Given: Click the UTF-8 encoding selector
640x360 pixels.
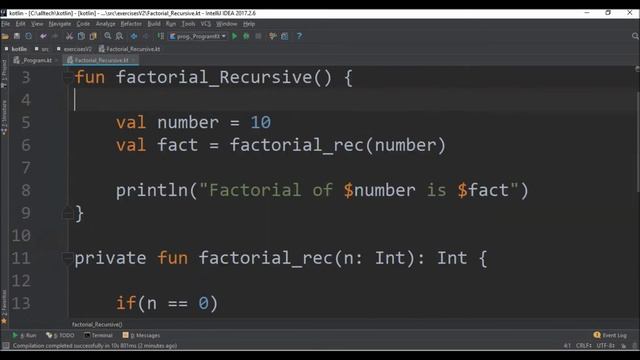Looking at the screenshot, I should pos(605,346).
